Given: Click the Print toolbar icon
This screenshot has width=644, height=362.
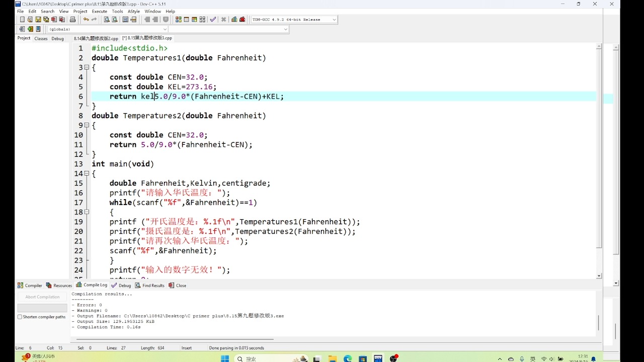Looking at the screenshot, I should 72,20.
